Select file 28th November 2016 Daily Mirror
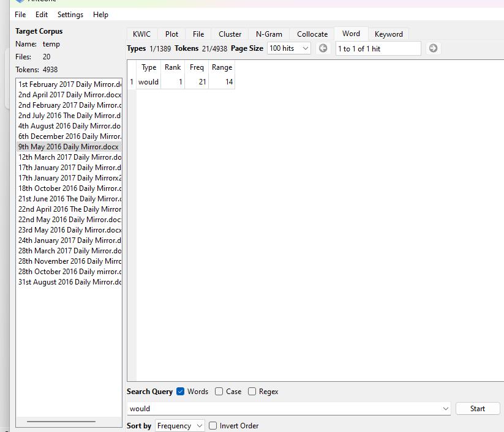Screen dimensions: 504x432 click(69, 261)
